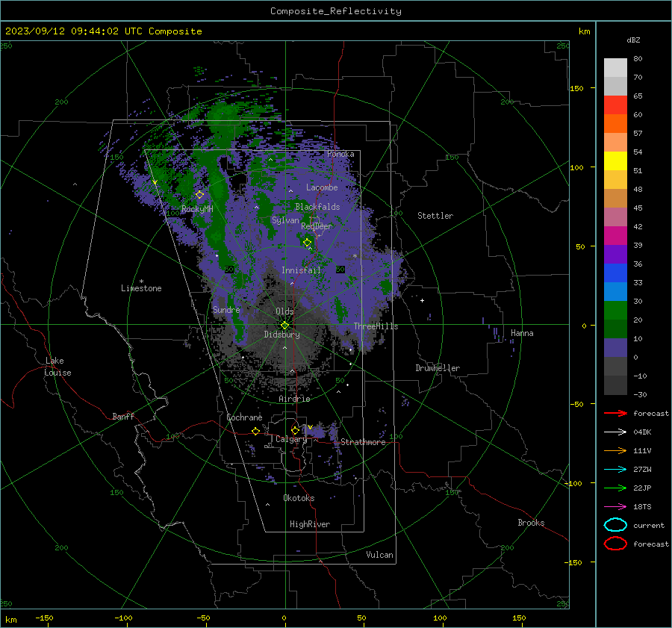Viewport: 672px width, 628px height.
Task: Click the white 04DK arrow legend icon
Action: point(615,432)
